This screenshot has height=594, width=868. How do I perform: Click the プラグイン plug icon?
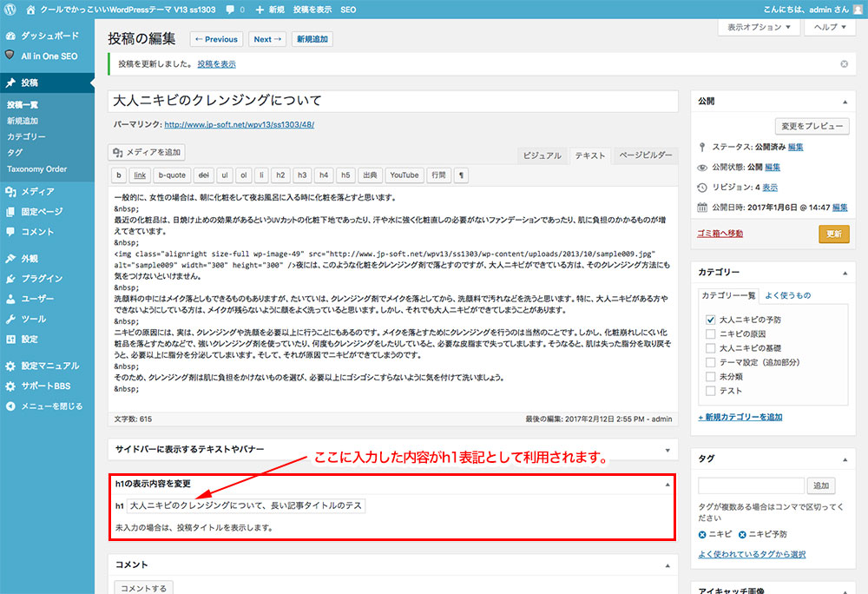(x=10, y=279)
